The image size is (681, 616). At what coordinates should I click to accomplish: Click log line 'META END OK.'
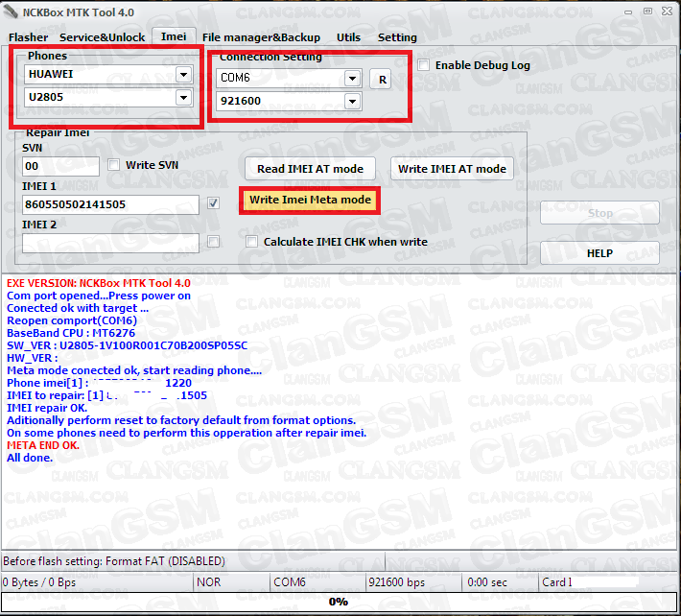(x=43, y=445)
